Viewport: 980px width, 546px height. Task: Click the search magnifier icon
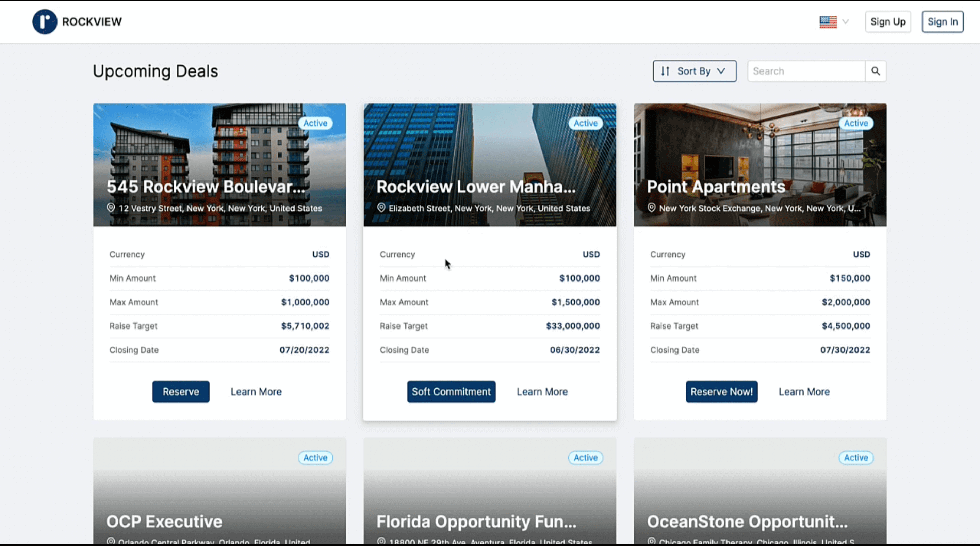point(876,71)
